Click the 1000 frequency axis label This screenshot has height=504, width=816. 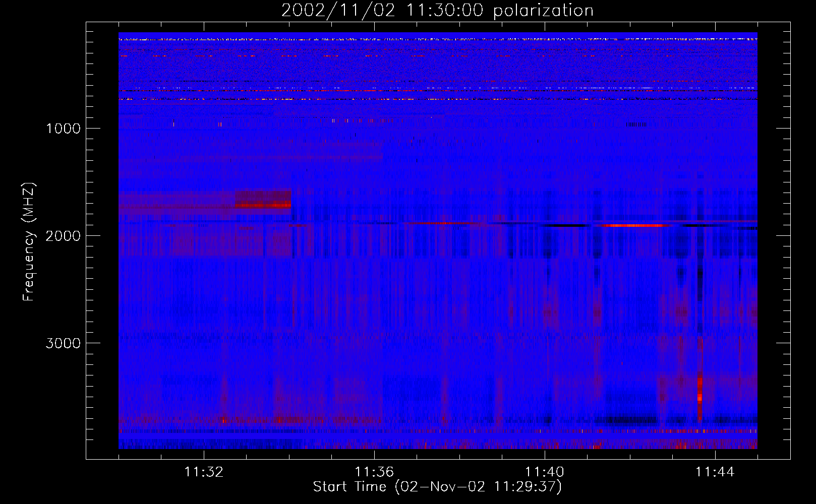[x=63, y=129]
